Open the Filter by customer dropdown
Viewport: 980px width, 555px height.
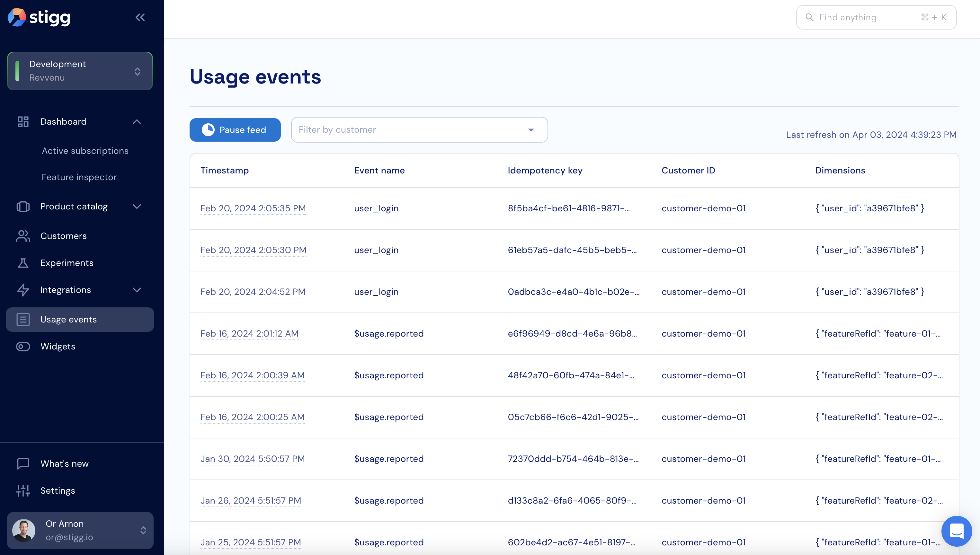[x=419, y=130]
